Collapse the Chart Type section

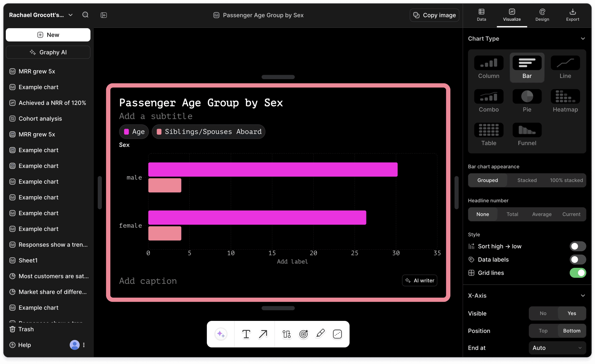583,39
